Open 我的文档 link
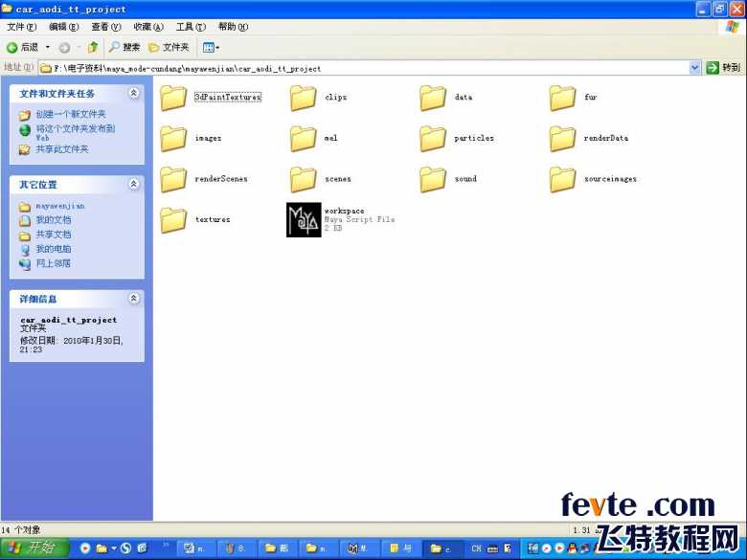The image size is (747, 560). [x=54, y=220]
